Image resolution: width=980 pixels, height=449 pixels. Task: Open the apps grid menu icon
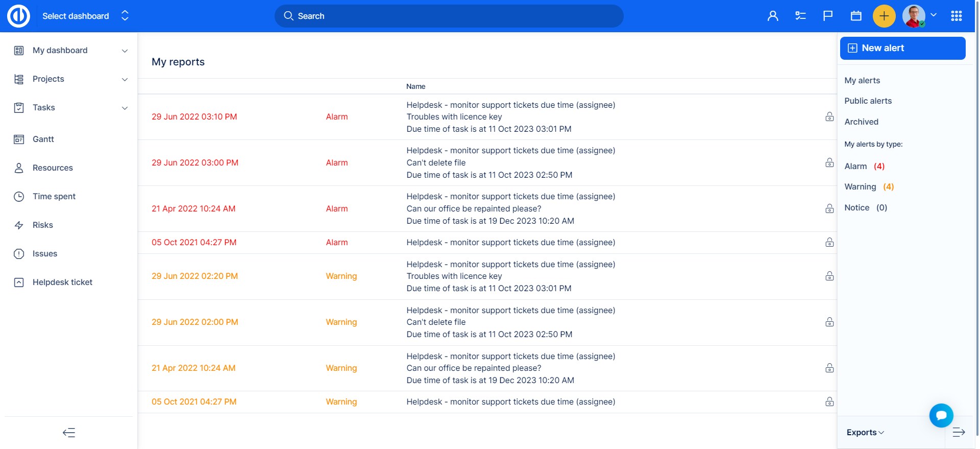(957, 16)
